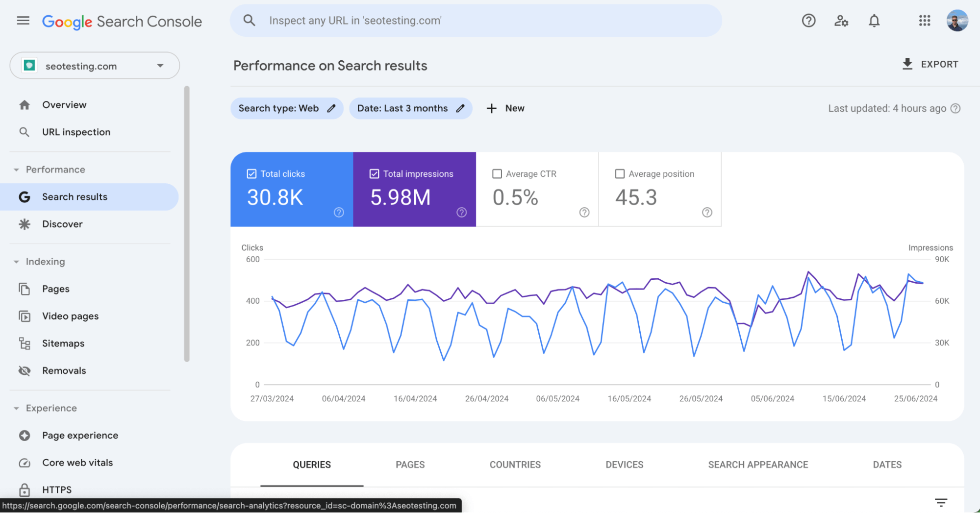Click the 16/05/2024 chart date label
This screenshot has height=513, width=980.
629,399
